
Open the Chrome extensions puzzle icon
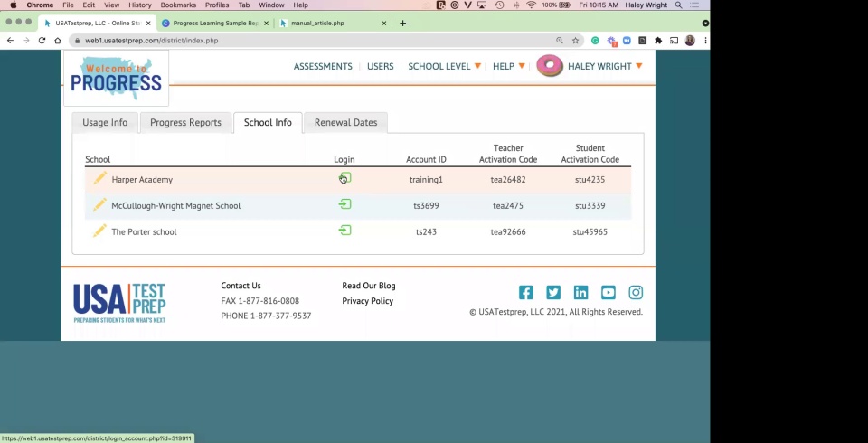tap(658, 41)
